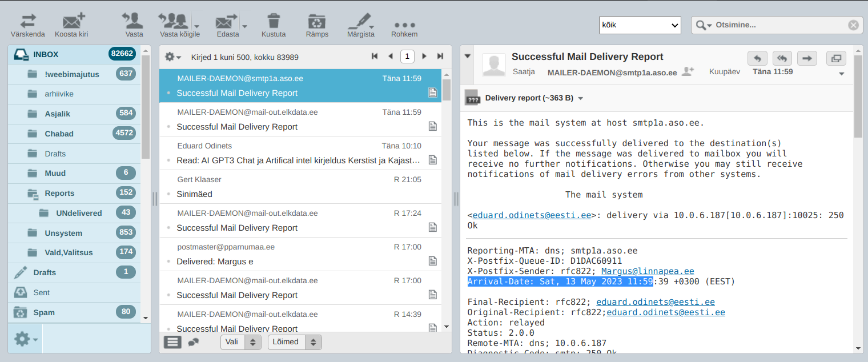Image resolution: width=868 pixels, height=362 pixels.
Task: Open Gert Klaaser Sinimäed message
Action: (300, 187)
